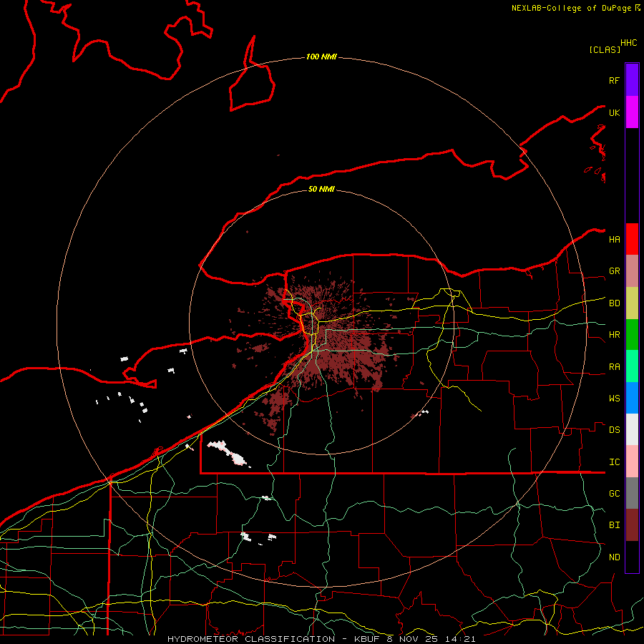Click the purple RF color swatch
Viewport: 644px width, 644px height.
click(632, 80)
